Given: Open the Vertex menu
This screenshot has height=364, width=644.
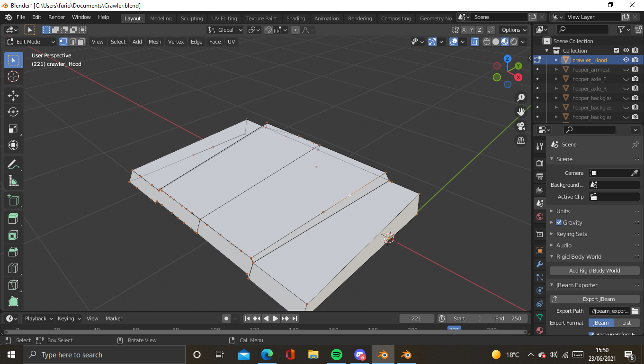Looking at the screenshot, I should [176, 42].
